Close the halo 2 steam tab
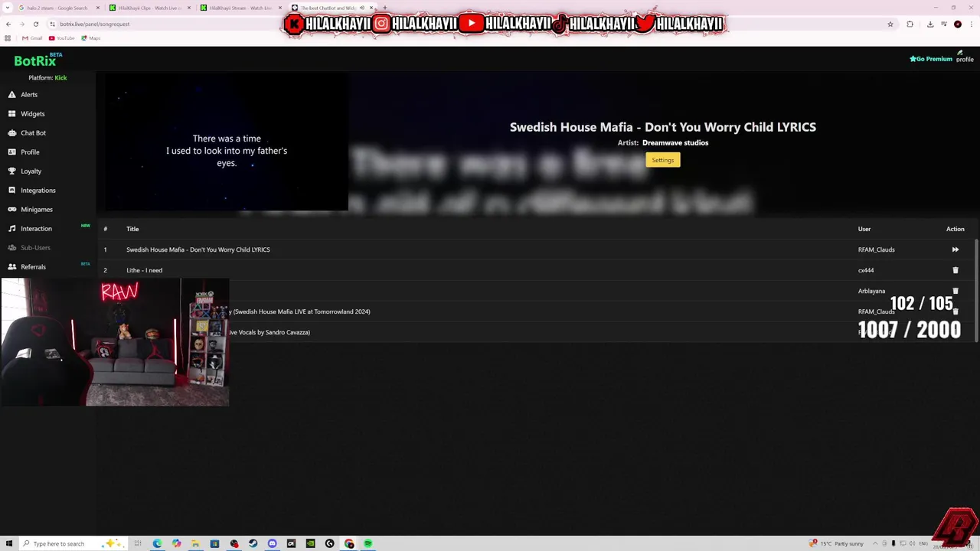This screenshot has height=551, width=980. pos(98,8)
